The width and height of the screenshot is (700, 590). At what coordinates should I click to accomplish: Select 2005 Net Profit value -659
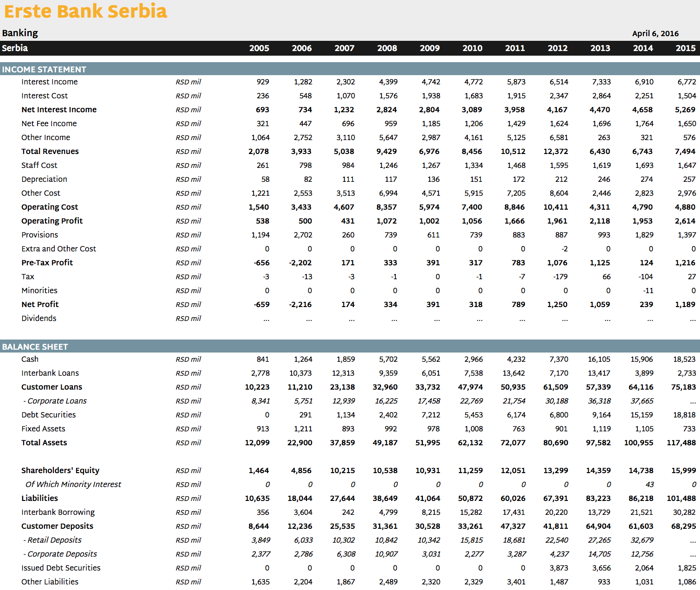[x=261, y=305]
